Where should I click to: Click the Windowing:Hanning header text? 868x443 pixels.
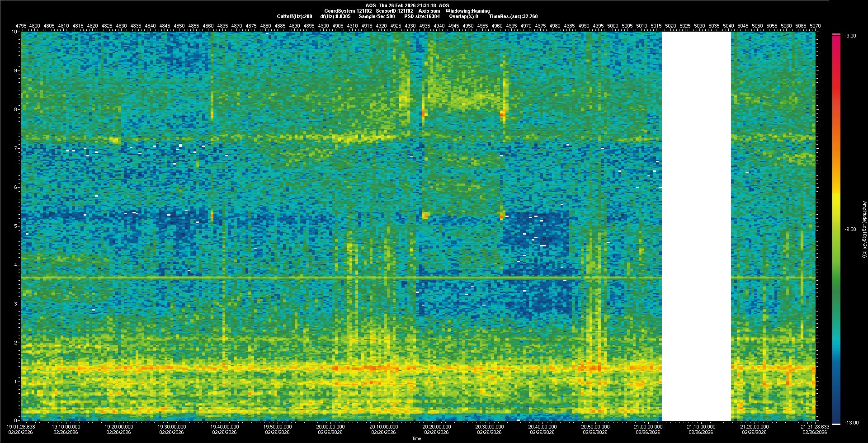(x=467, y=11)
